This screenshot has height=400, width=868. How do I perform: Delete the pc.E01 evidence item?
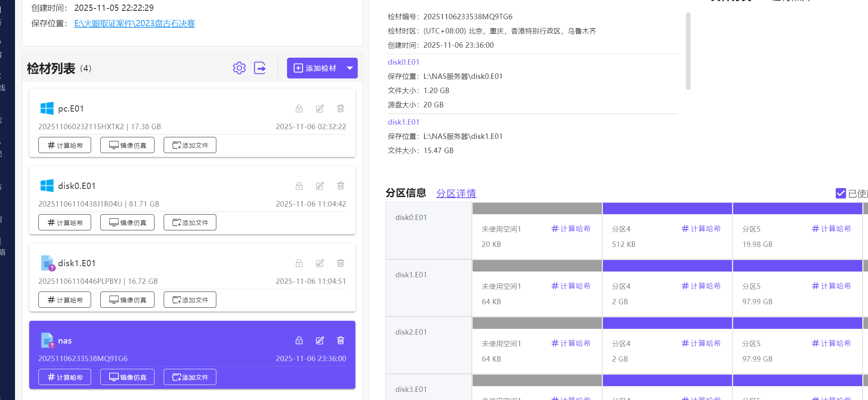(340, 108)
